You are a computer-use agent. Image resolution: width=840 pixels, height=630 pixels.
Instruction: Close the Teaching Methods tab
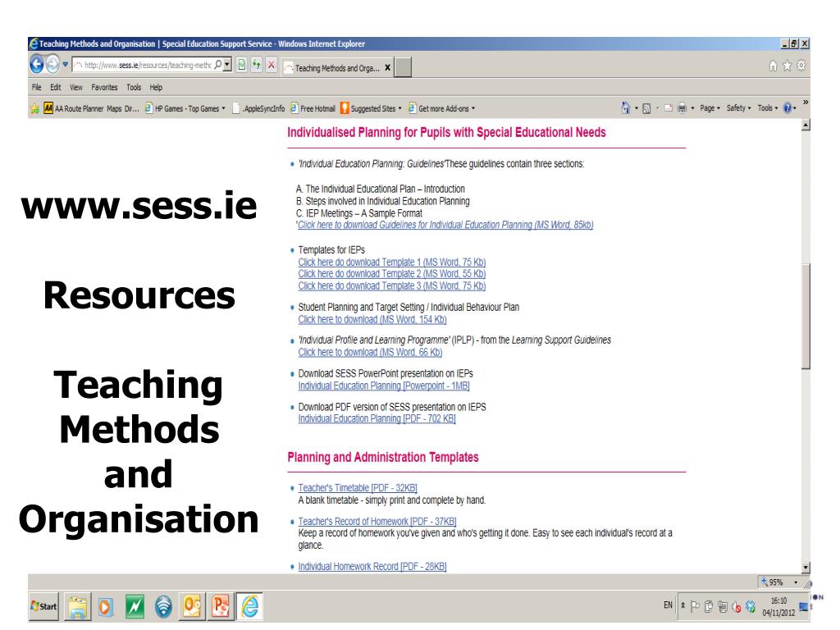pyautogui.click(x=387, y=68)
